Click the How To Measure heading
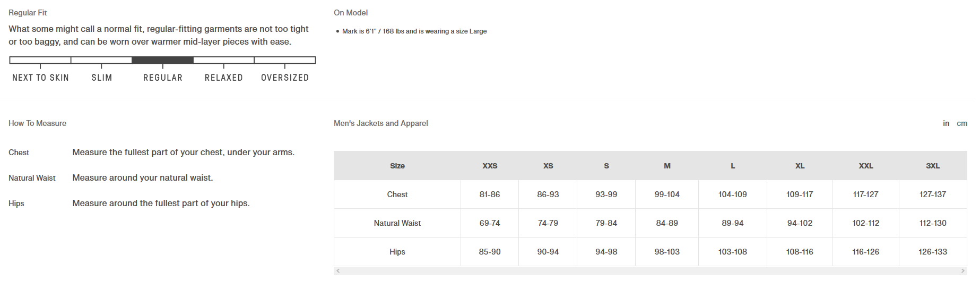 [38, 123]
